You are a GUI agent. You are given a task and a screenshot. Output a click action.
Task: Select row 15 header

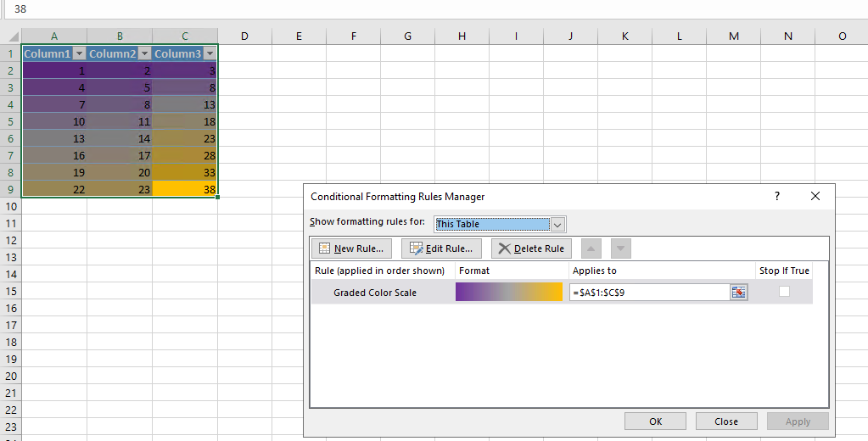click(10, 291)
